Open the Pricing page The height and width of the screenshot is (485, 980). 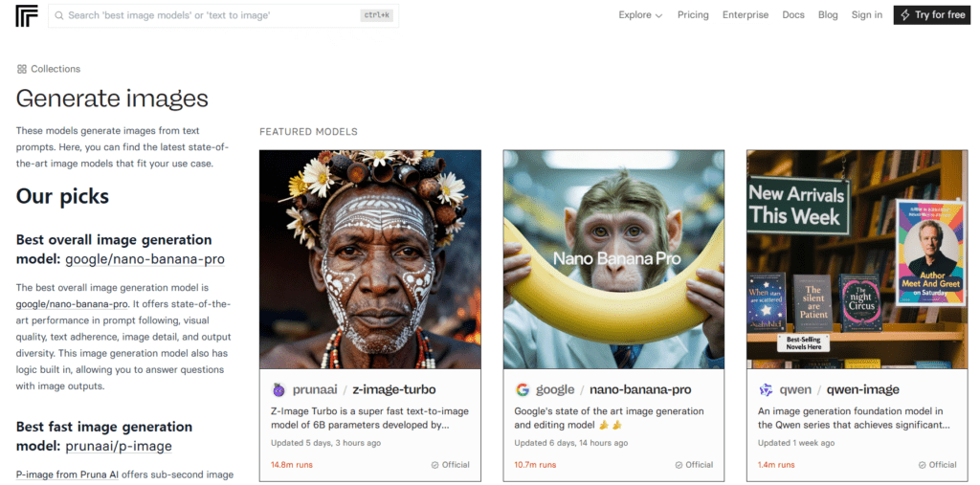pos(693,15)
